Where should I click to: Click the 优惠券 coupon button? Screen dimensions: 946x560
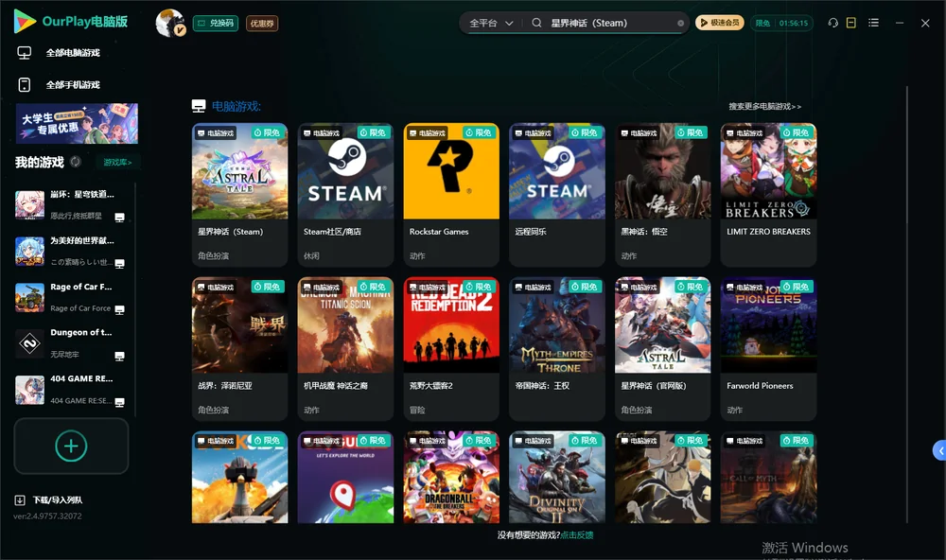tap(262, 23)
